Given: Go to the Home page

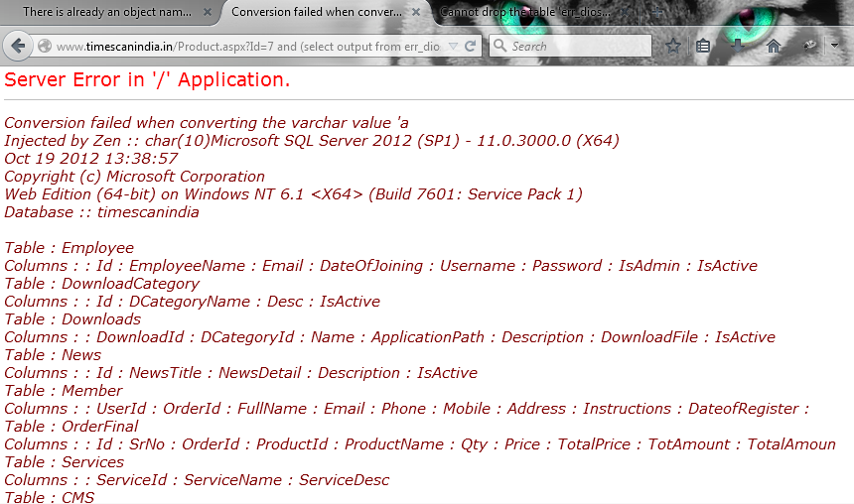Looking at the screenshot, I should tap(774, 46).
